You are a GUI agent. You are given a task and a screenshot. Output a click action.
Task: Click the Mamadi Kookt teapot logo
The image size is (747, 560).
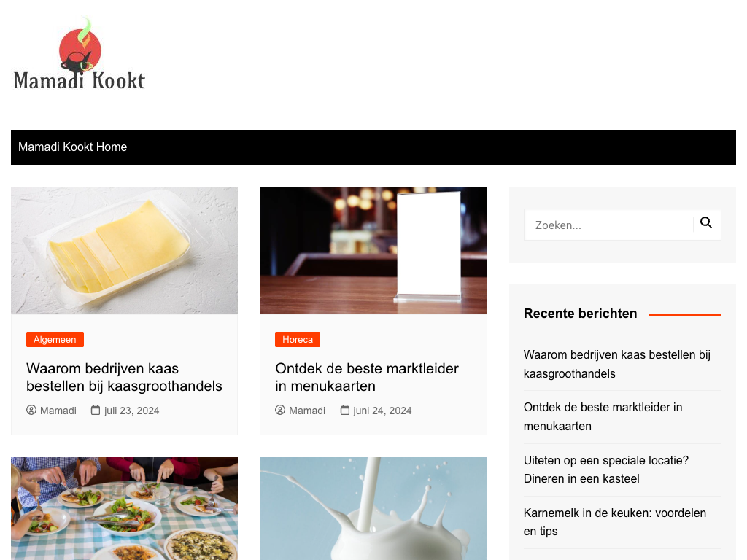(x=79, y=53)
